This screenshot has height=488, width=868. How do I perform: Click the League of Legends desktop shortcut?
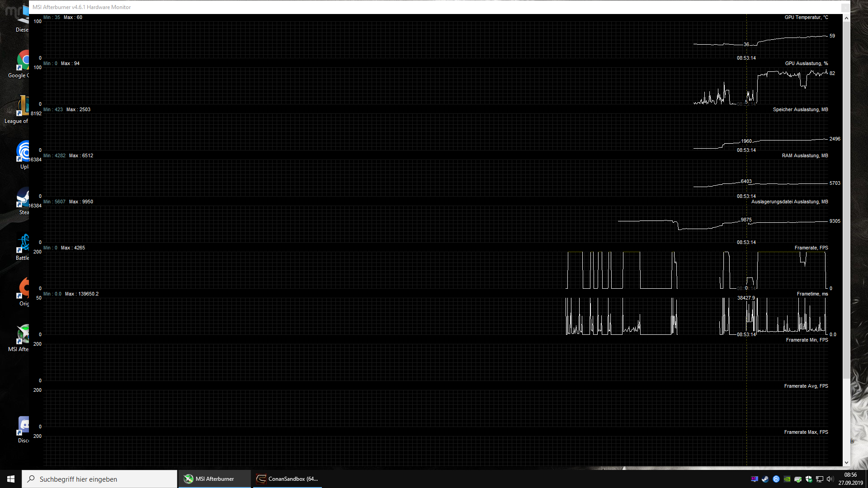coord(23,107)
